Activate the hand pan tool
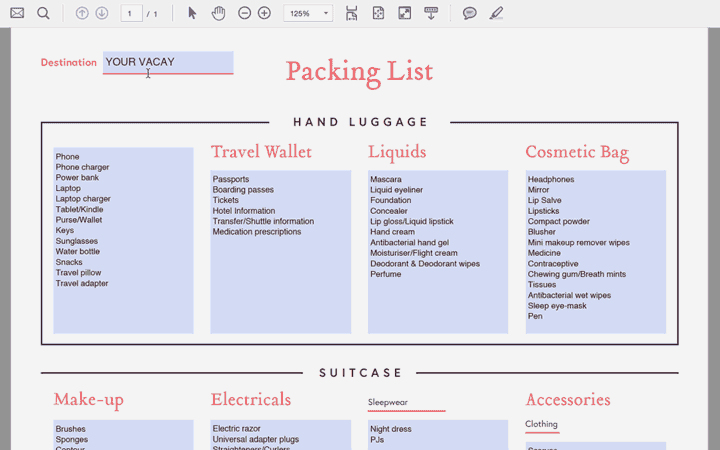This screenshot has width=720, height=450. 218,13
